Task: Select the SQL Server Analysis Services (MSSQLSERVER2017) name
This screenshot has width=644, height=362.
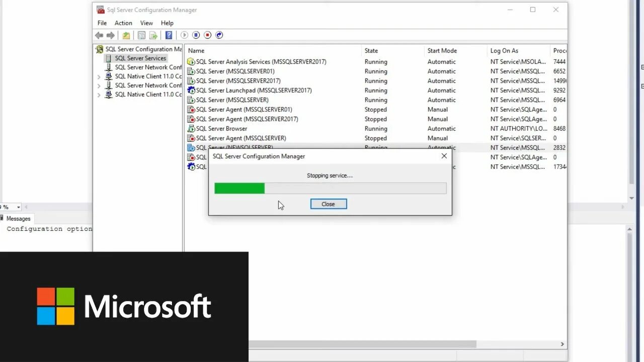Action: pyautogui.click(x=261, y=62)
